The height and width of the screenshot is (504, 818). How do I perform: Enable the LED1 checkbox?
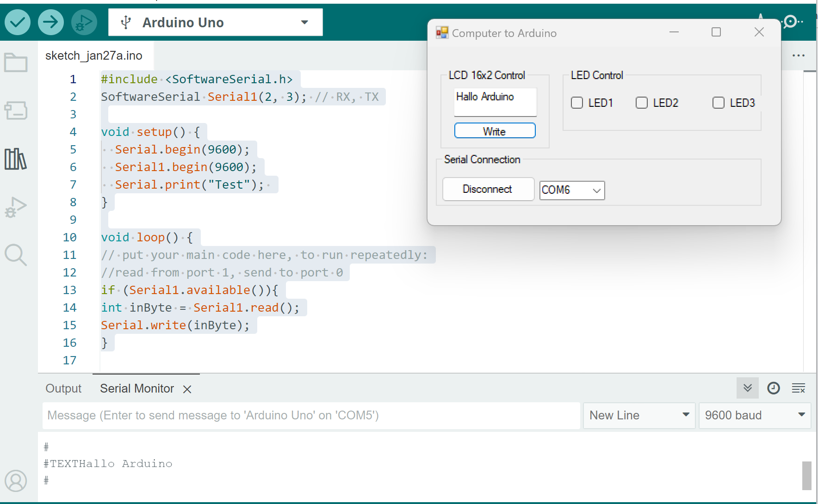click(x=577, y=103)
